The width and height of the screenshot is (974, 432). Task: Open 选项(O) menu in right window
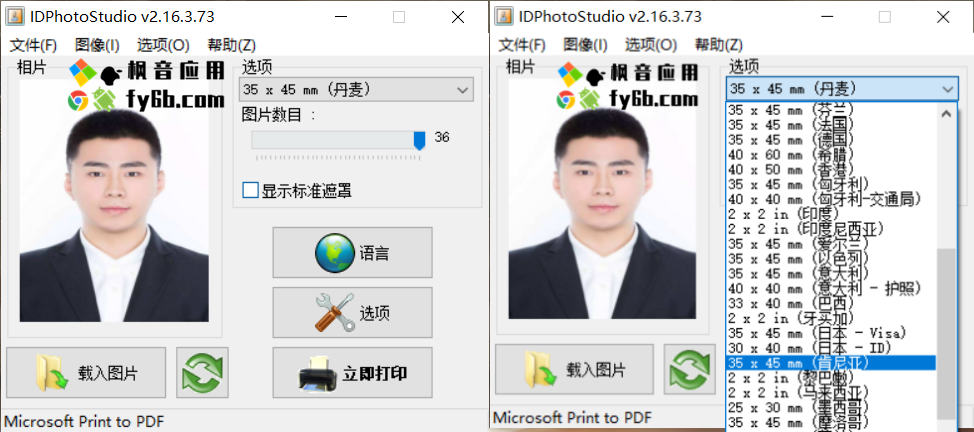point(651,45)
